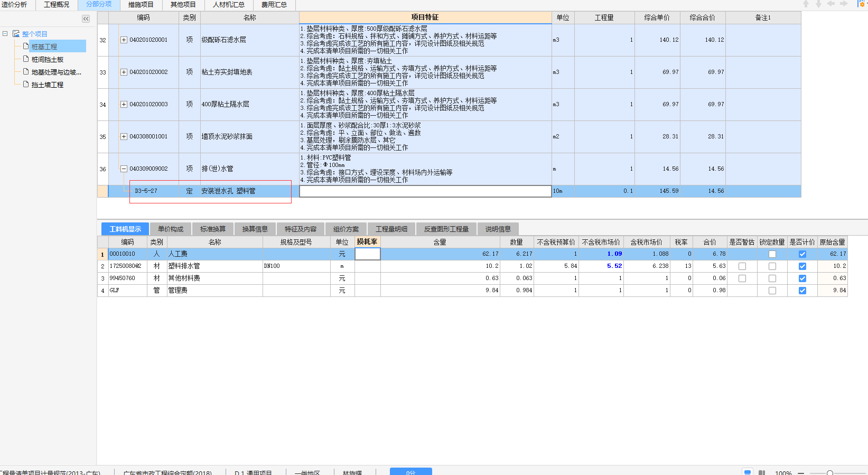This screenshot has height=475, width=868.
Task: Click the move-up arrow icon
Action: (806, 4)
